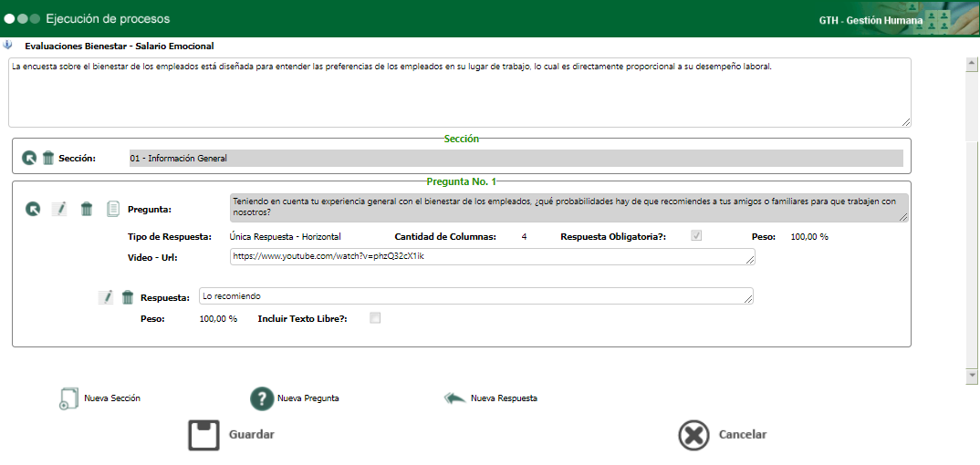980x465 pixels.
Task: Toggle the Respuesta Obligatoria checkbox
Action: pyautogui.click(x=696, y=236)
